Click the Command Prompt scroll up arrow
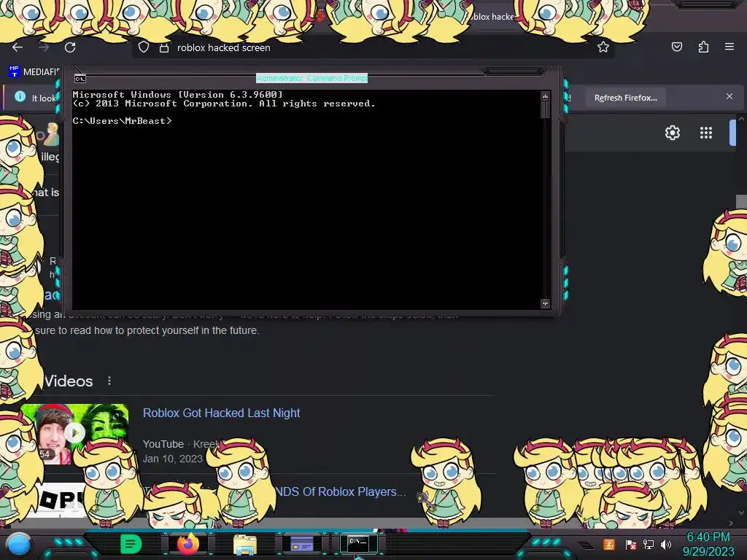The width and height of the screenshot is (747, 560). (546, 97)
